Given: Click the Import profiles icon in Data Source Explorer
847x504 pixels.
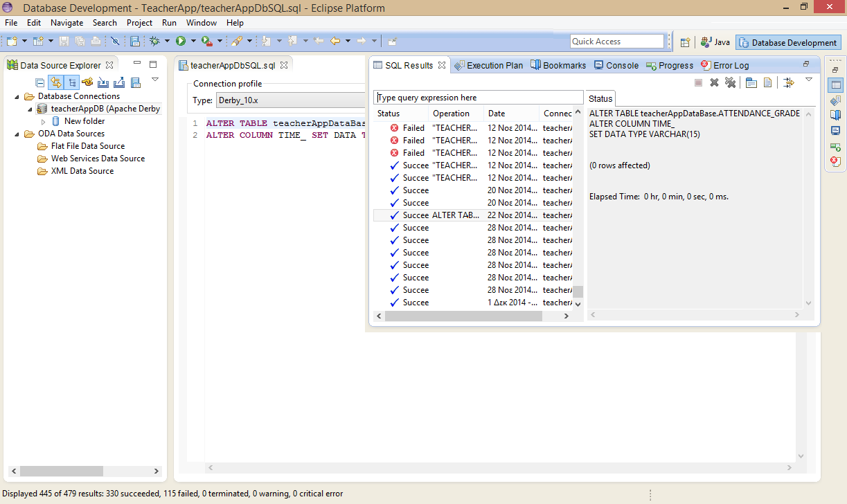Looking at the screenshot, I should pos(103,82).
